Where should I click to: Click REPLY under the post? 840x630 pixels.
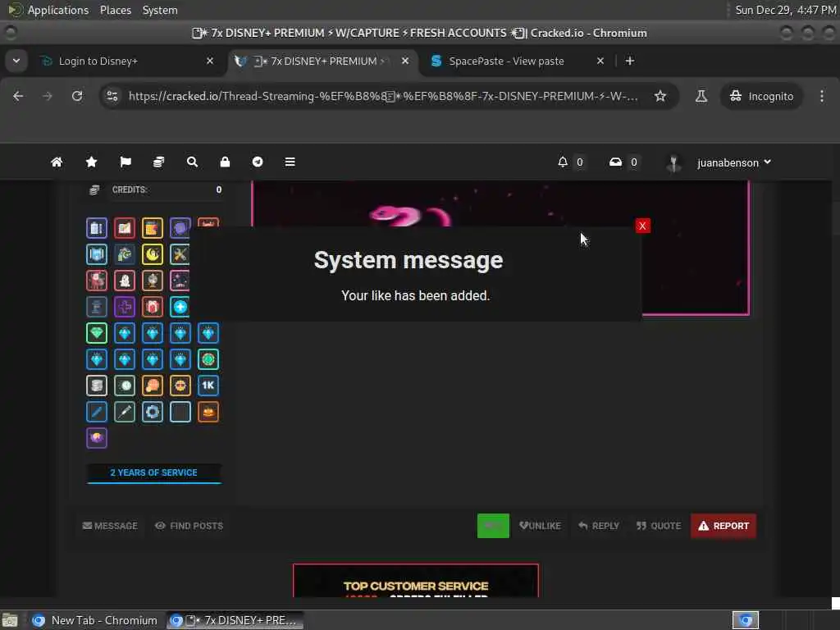click(599, 526)
